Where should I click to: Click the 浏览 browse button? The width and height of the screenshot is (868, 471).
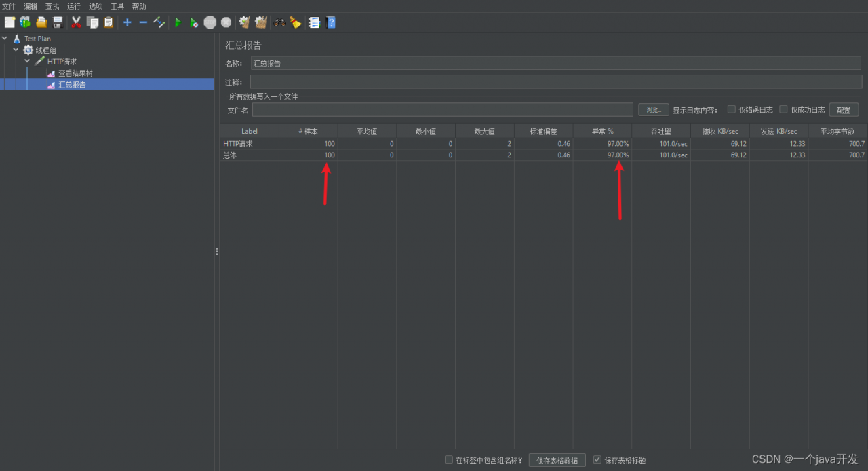coord(654,110)
